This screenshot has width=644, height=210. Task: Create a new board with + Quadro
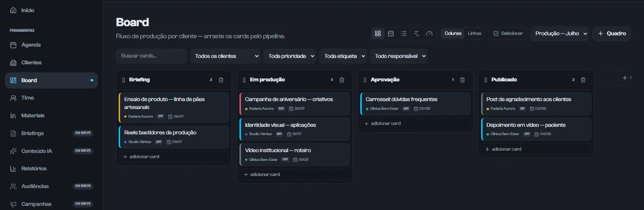611,34
